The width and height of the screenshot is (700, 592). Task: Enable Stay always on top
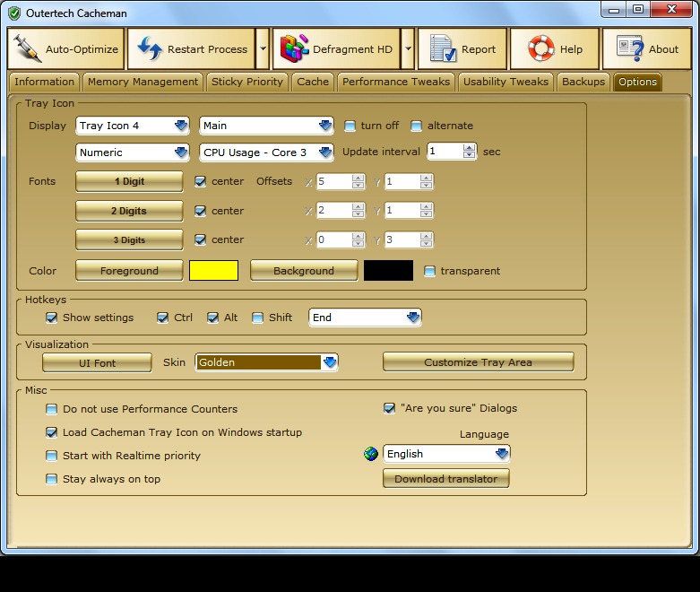click(x=52, y=479)
